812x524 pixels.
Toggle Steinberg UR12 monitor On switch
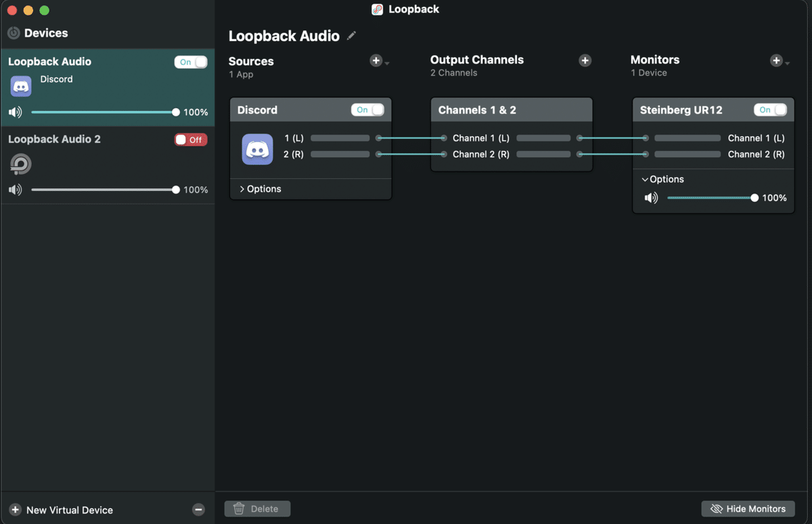click(x=771, y=110)
